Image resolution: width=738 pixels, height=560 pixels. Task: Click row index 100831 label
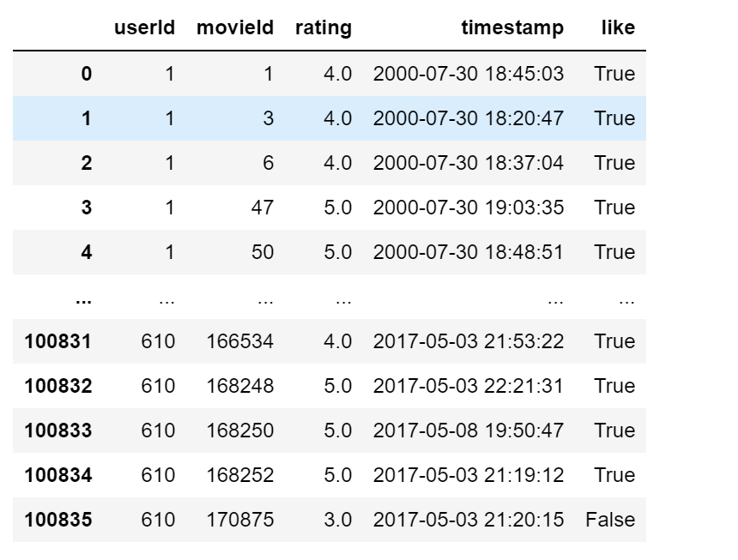point(58,341)
